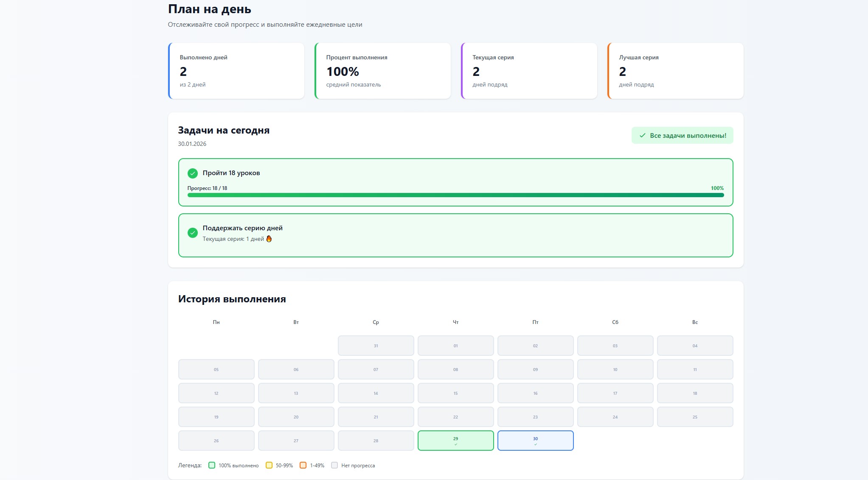Click the checkmark beside 'Поддержать серию дней'

(x=193, y=233)
